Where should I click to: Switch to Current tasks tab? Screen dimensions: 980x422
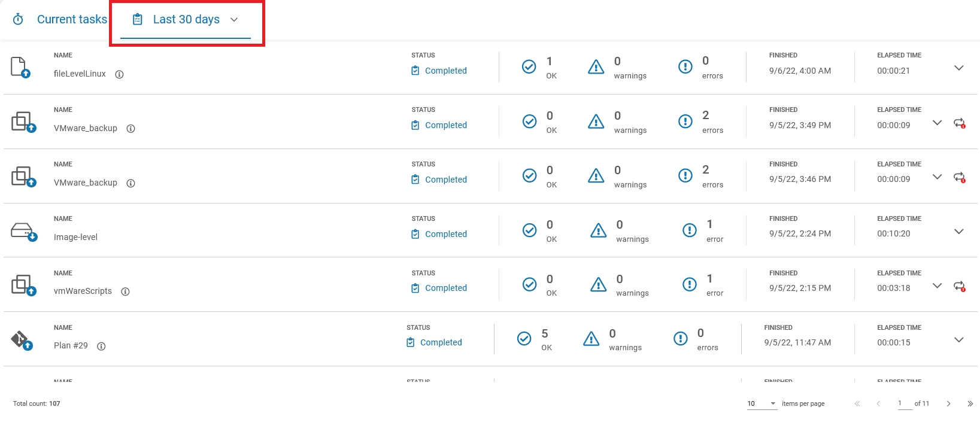click(60, 20)
